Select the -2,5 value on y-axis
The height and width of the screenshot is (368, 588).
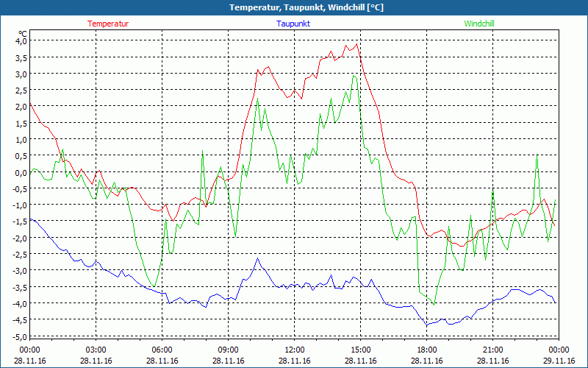[x=19, y=255]
